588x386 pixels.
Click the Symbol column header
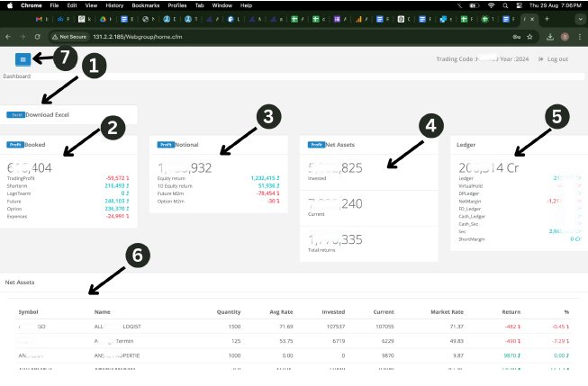pos(28,312)
